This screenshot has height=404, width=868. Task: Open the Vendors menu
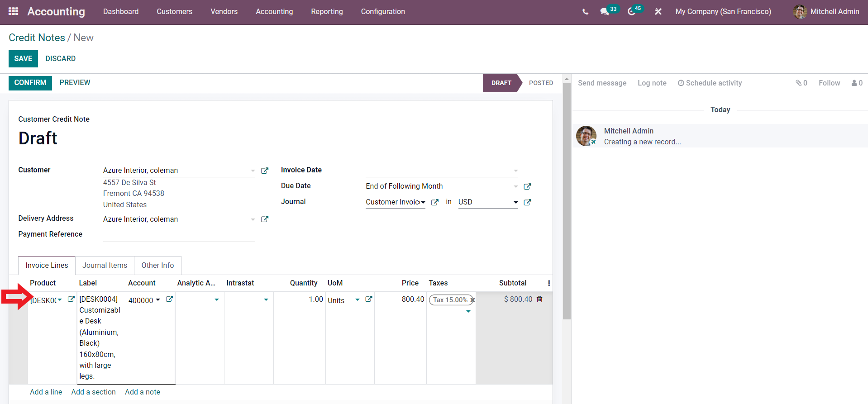tap(224, 12)
